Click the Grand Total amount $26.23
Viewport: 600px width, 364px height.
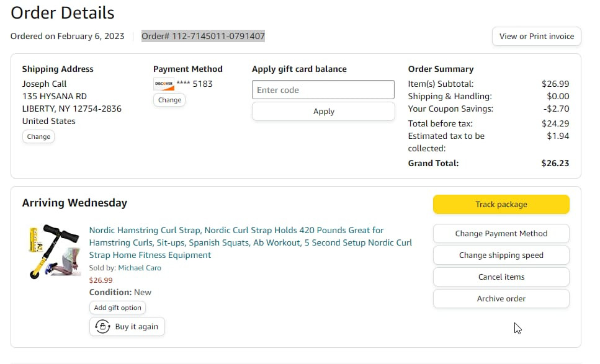click(555, 163)
